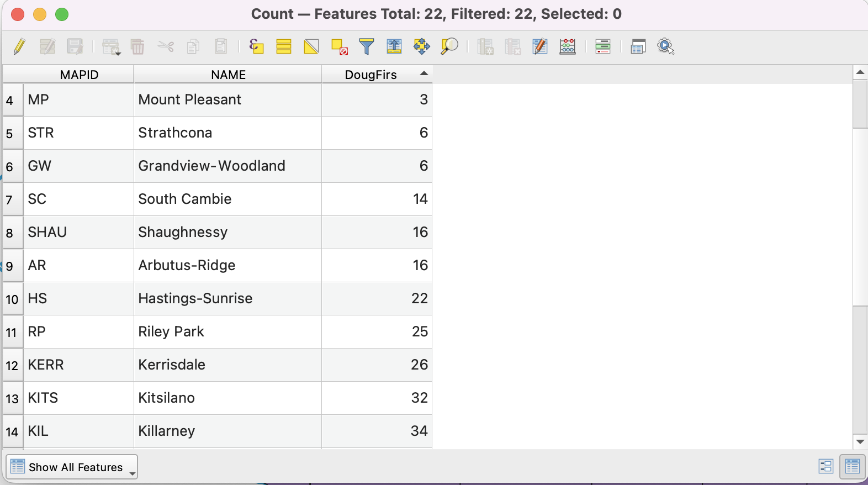
Task: Deselect all features using toolbar icon
Action: tap(339, 46)
